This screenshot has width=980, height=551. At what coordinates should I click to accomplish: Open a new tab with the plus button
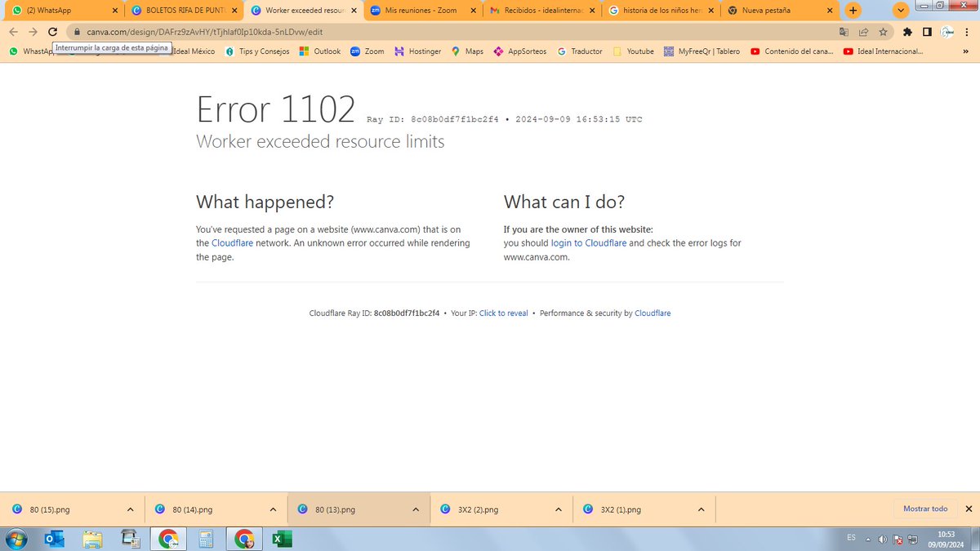point(853,11)
